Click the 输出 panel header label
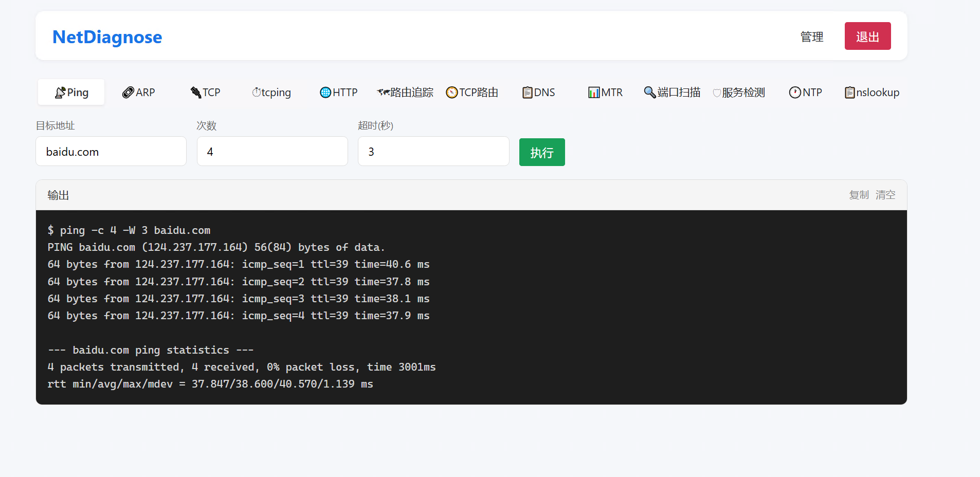The width and height of the screenshot is (980, 477). 58,195
